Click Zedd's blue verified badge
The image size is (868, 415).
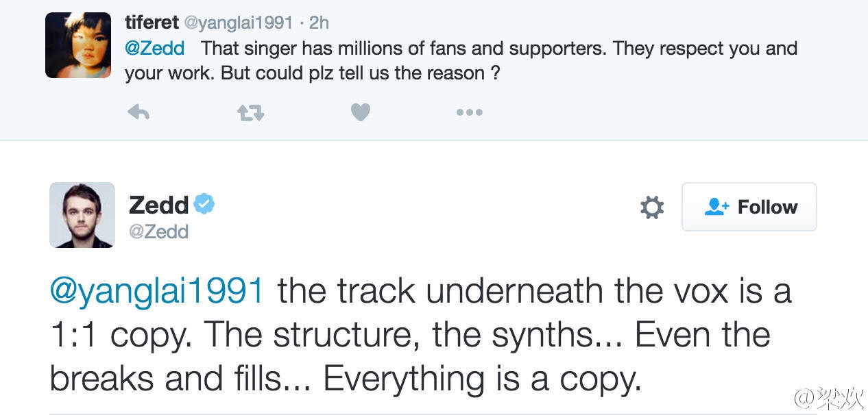pyautogui.click(x=204, y=203)
